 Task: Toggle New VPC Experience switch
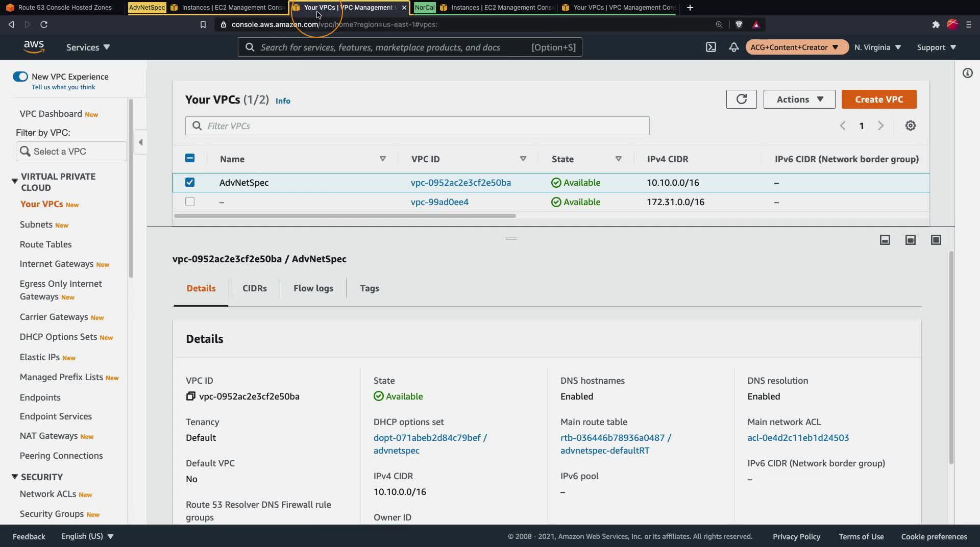[x=20, y=77]
